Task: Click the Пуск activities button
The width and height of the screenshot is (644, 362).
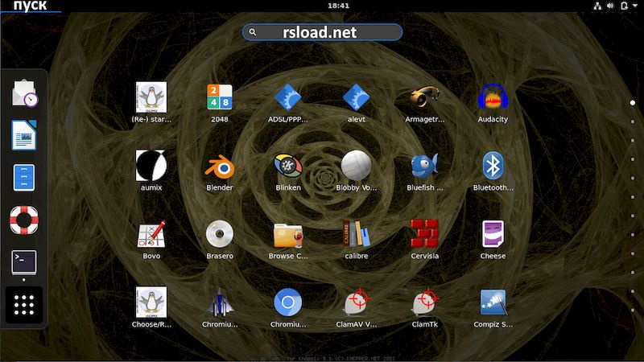Action: [x=31, y=6]
